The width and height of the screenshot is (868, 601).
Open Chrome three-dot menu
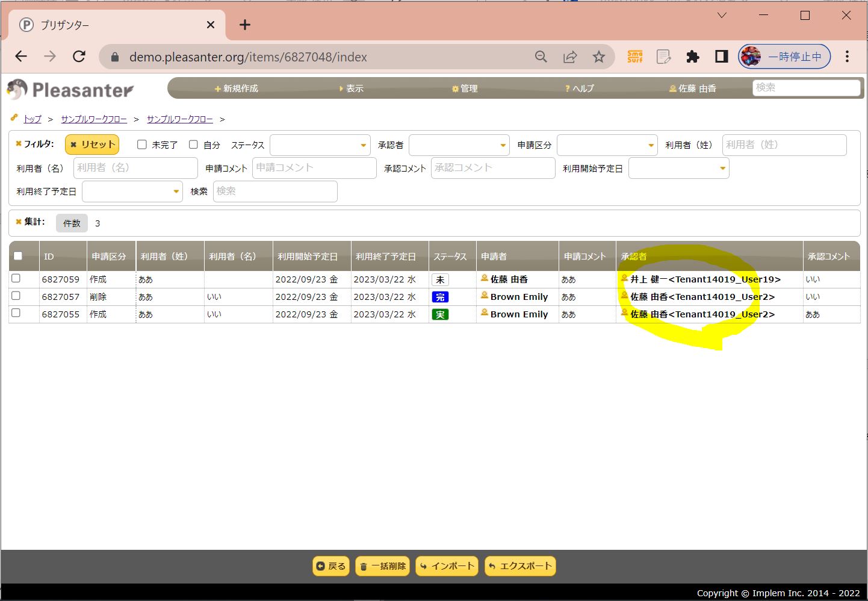click(846, 57)
